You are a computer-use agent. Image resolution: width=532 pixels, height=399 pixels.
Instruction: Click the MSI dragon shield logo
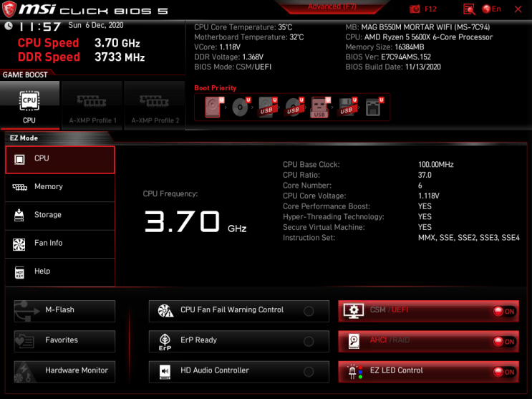point(9,9)
